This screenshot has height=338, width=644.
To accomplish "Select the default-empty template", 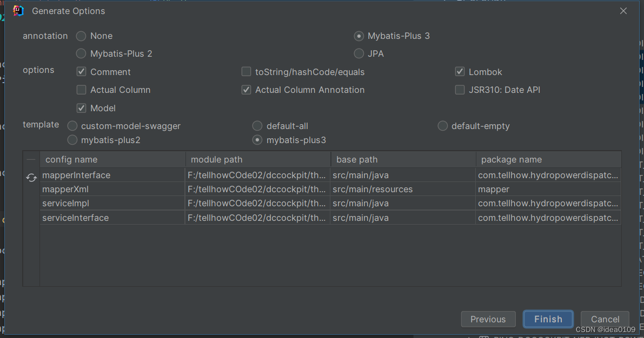I will (x=442, y=125).
